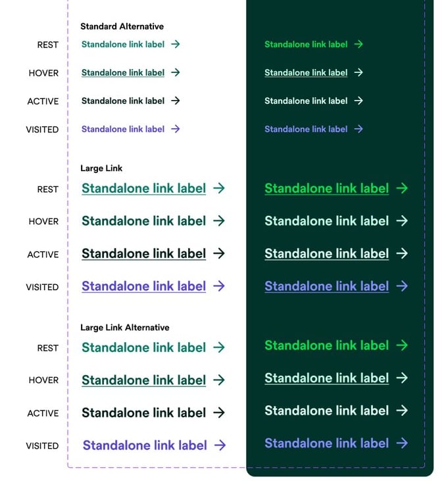Click arrow icon of Large Link Alternative visited, dark panel
Viewport: 448px width, 481px height.
[x=402, y=443]
